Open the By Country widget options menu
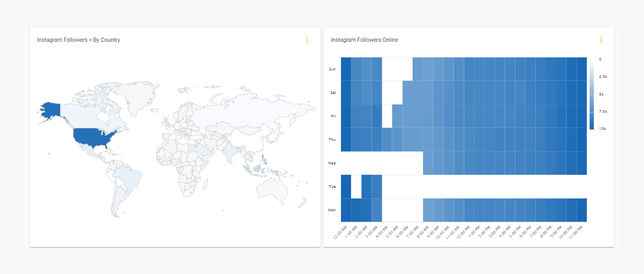The image size is (644, 274). coord(307,40)
